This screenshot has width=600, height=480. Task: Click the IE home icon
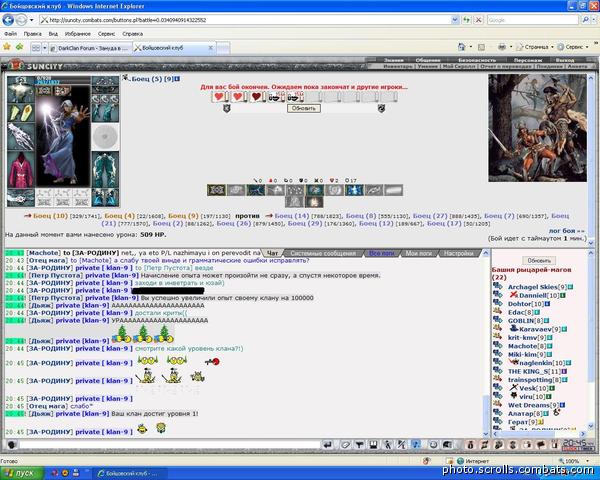point(462,47)
